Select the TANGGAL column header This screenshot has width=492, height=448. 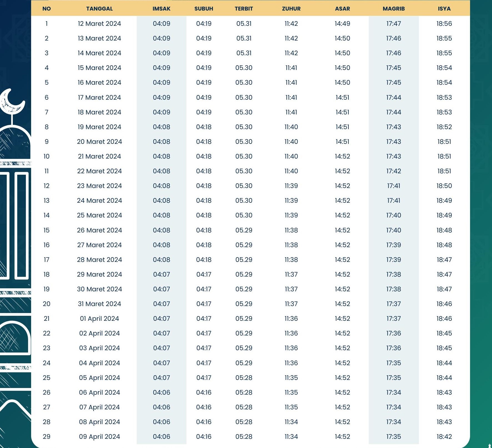pos(99,9)
